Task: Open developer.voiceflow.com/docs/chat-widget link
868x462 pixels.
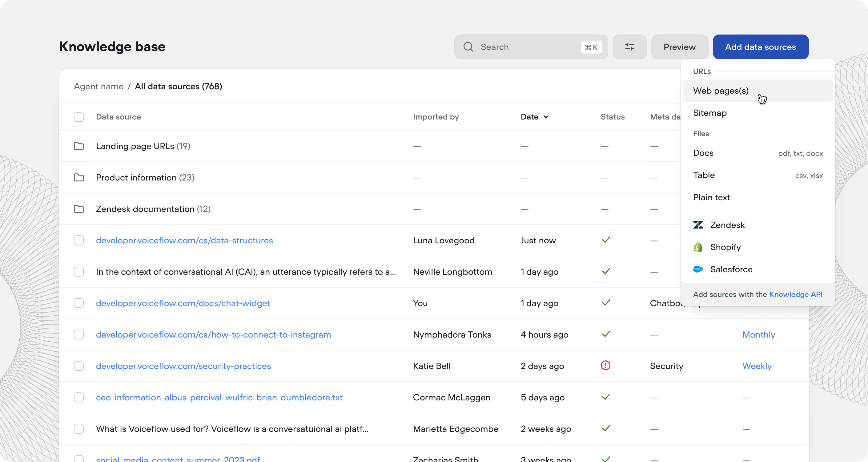Action: [x=183, y=303]
